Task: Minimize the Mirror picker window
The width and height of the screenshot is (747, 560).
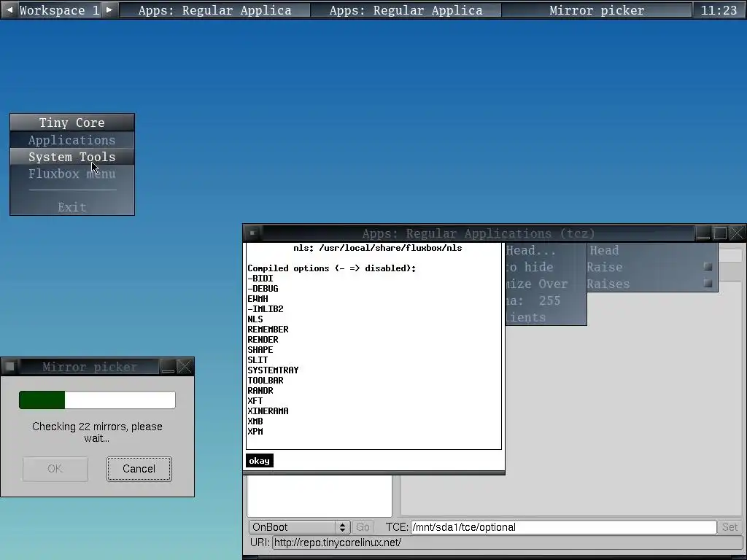Action: click(x=168, y=366)
